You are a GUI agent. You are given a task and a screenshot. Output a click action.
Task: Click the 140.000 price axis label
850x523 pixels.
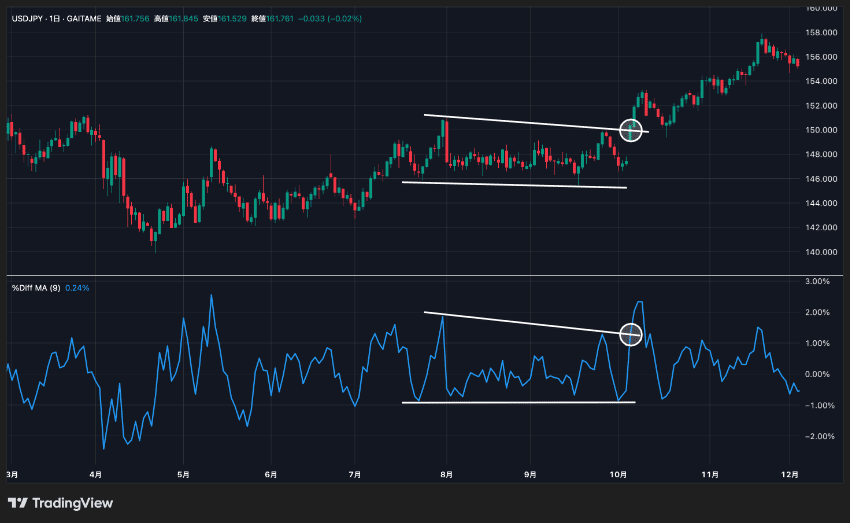click(x=821, y=252)
